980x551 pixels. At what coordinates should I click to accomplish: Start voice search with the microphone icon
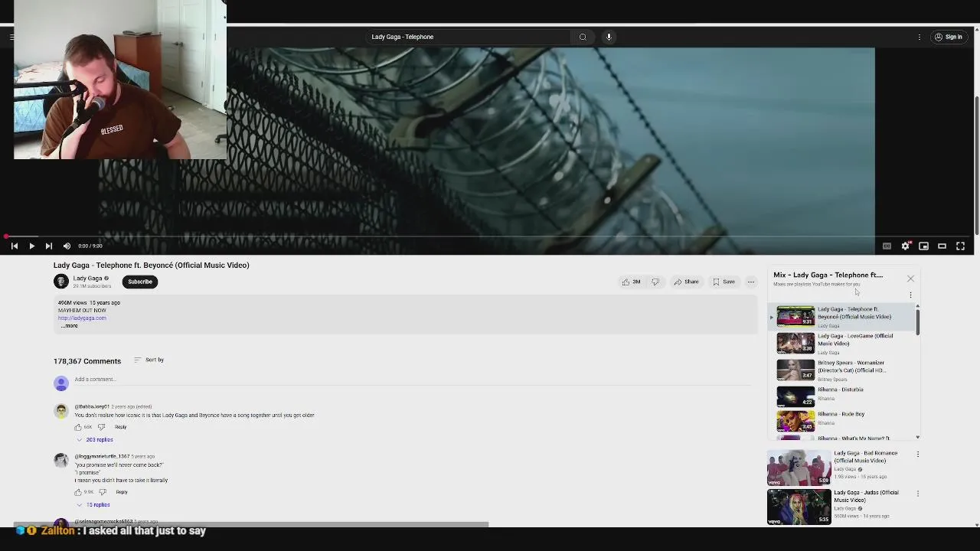point(609,37)
